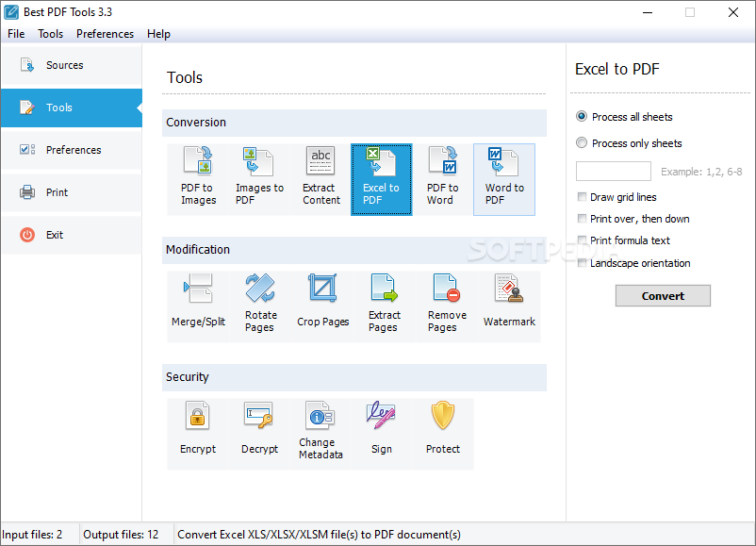The height and width of the screenshot is (546, 756).
Task: Open the Extract Content tool
Action: tap(320, 179)
